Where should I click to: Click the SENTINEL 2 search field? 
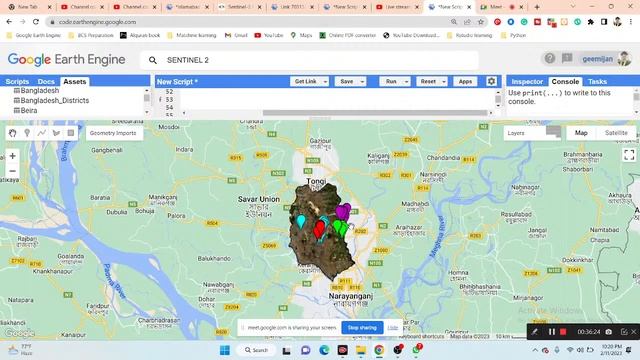pyautogui.click(x=309, y=60)
